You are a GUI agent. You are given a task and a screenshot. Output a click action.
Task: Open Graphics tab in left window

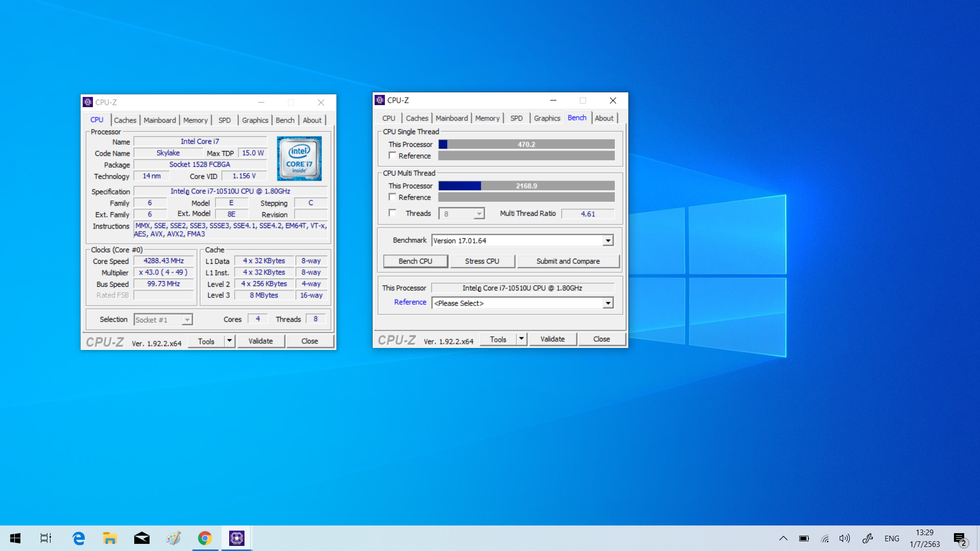(255, 120)
